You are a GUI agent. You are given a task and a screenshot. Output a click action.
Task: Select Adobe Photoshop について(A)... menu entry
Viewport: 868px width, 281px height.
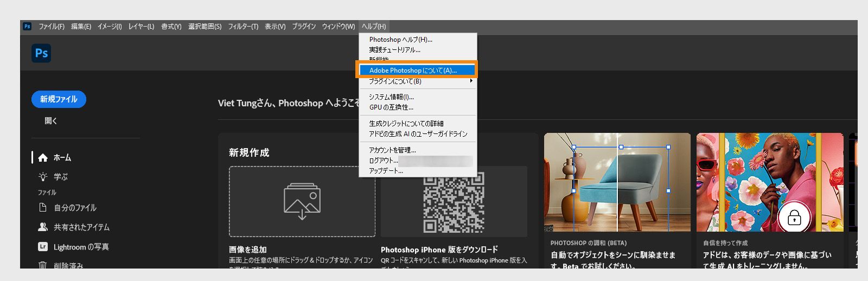point(418,71)
